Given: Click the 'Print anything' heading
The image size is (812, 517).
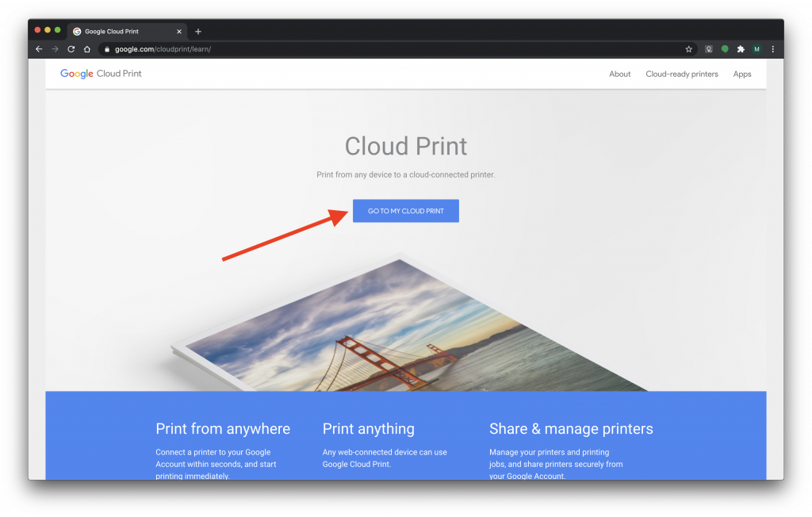Looking at the screenshot, I should (368, 429).
